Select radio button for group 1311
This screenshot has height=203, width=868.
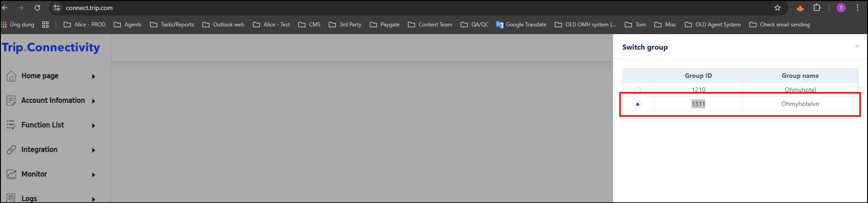tap(637, 104)
